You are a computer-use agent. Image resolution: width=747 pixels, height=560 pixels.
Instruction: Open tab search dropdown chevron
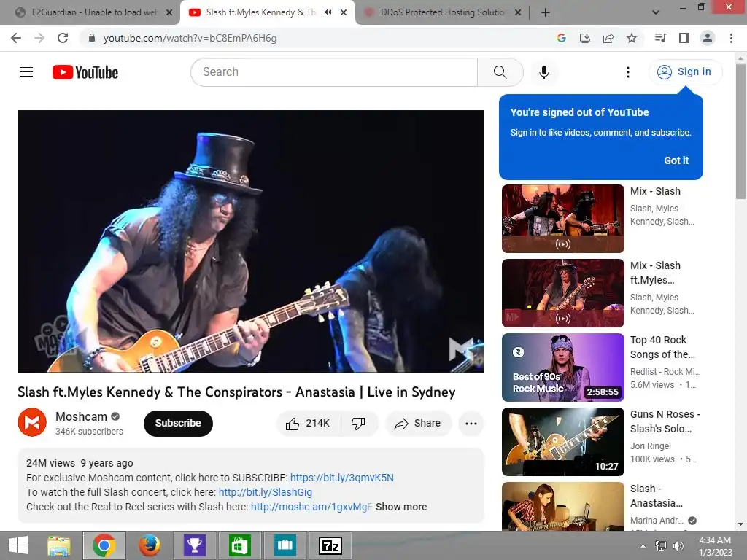(656, 12)
